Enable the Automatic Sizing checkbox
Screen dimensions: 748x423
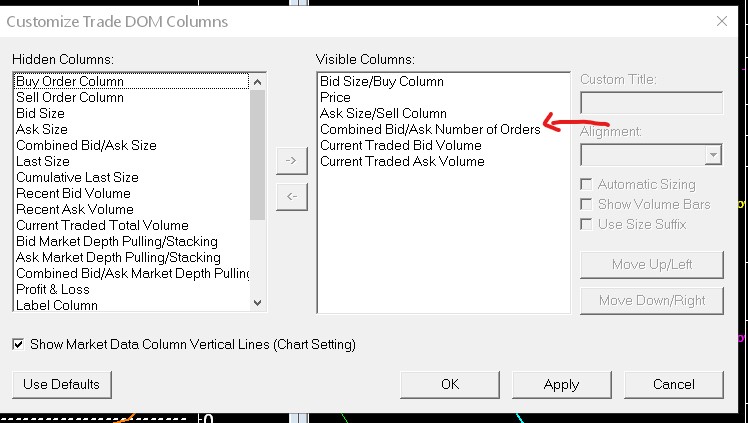[587, 184]
